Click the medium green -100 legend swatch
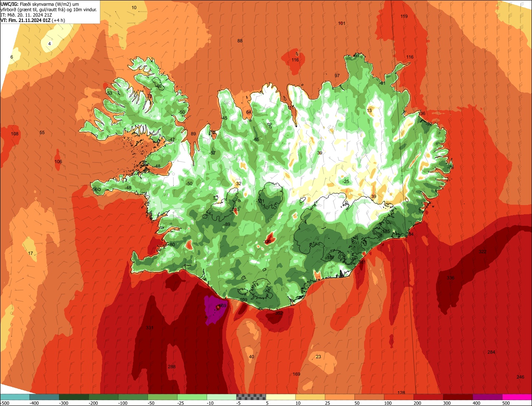The width and height of the screenshot is (532, 406). [x=133, y=397]
